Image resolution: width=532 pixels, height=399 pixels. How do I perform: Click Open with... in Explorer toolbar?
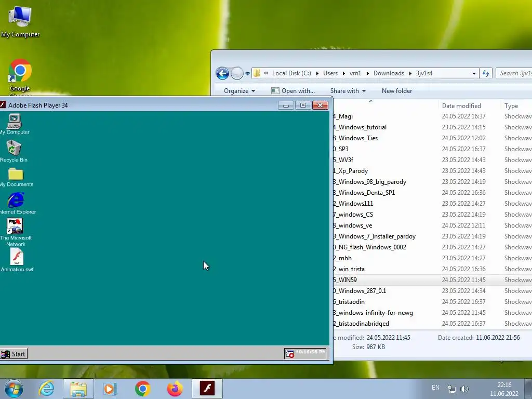point(293,91)
